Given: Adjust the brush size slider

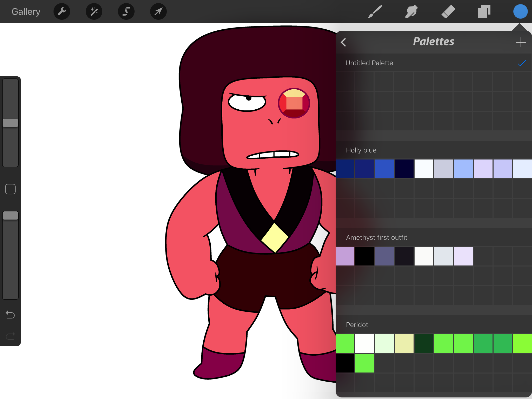Looking at the screenshot, I should coord(10,122).
